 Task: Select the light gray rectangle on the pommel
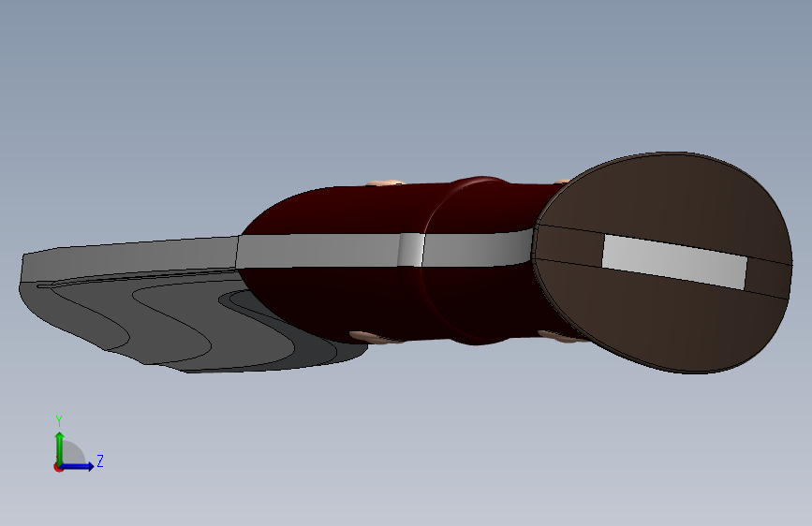pos(674,262)
